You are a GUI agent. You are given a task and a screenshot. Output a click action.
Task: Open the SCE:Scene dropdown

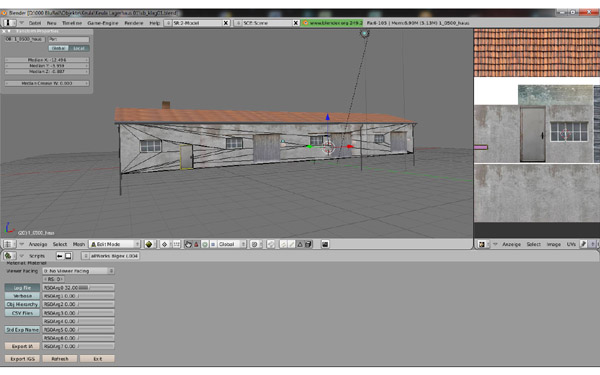tap(238, 23)
